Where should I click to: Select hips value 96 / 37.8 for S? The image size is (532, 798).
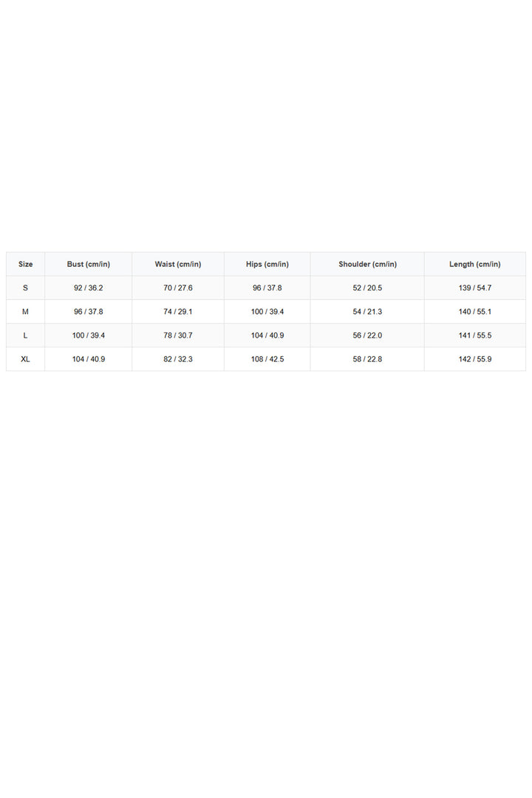click(267, 288)
